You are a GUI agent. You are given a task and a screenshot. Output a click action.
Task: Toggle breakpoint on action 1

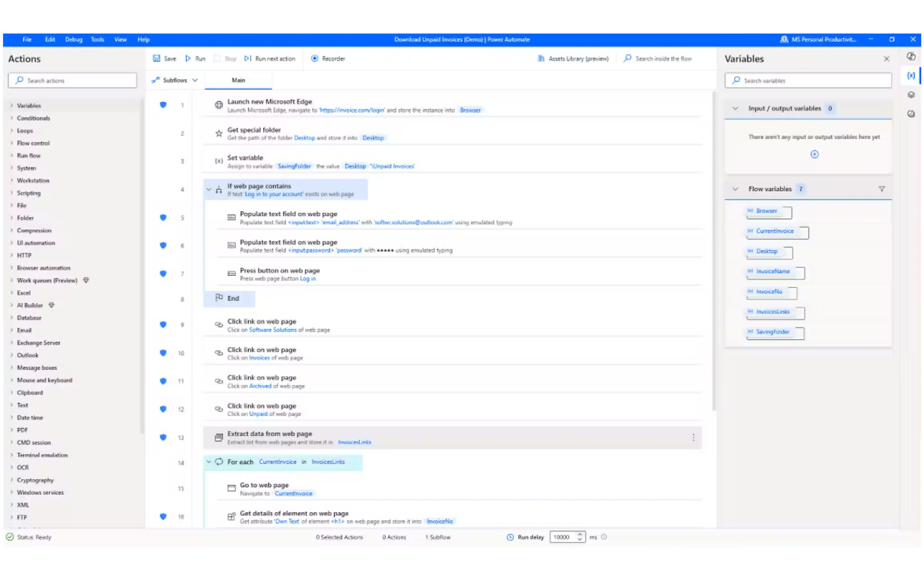[x=163, y=106]
